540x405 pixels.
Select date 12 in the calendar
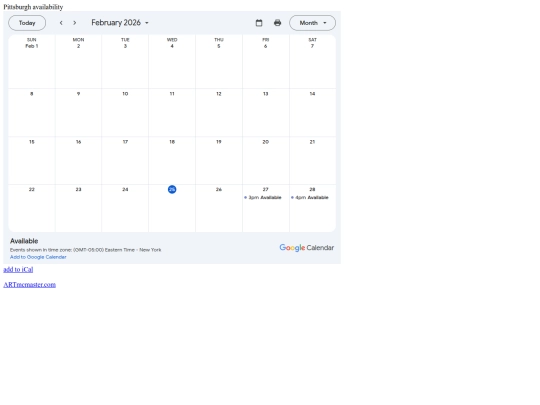pyautogui.click(x=219, y=94)
